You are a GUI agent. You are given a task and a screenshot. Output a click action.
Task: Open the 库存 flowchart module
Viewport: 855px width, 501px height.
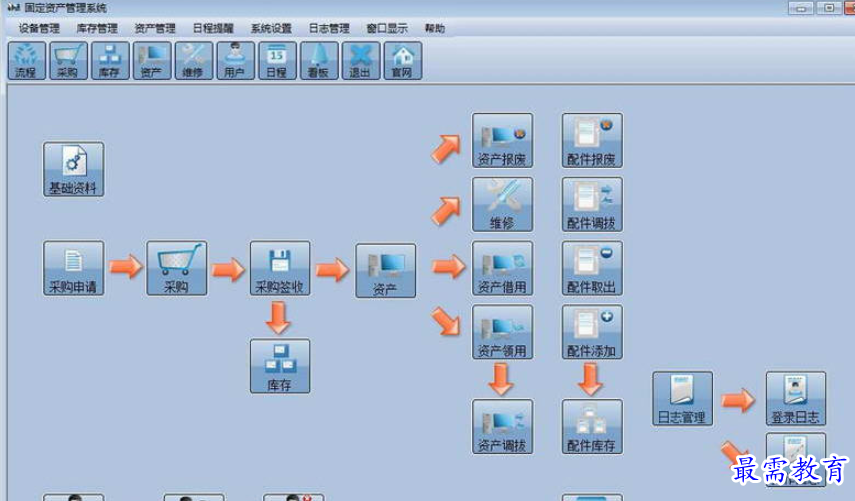(280, 366)
